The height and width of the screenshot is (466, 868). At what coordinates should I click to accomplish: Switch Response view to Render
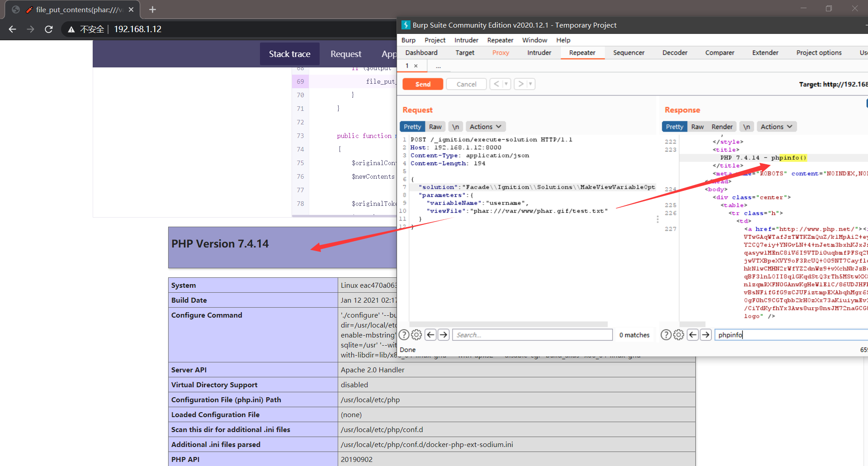(x=722, y=127)
